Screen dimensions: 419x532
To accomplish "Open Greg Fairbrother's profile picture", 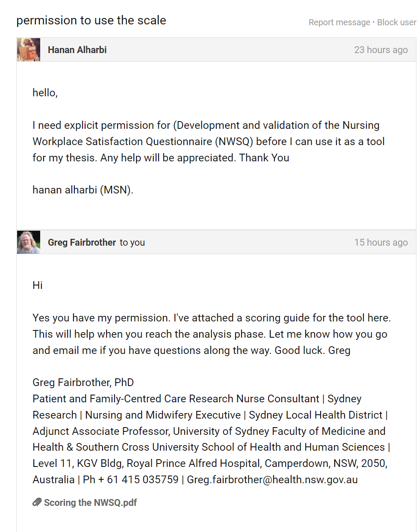I will pyautogui.click(x=29, y=242).
